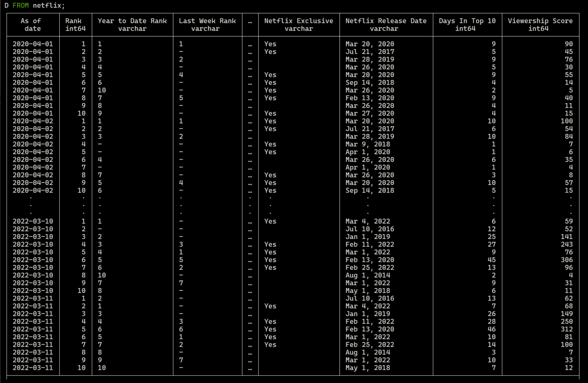Click 'Sep 14, 2018' in the 2020-04-01 row

(370, 83)
